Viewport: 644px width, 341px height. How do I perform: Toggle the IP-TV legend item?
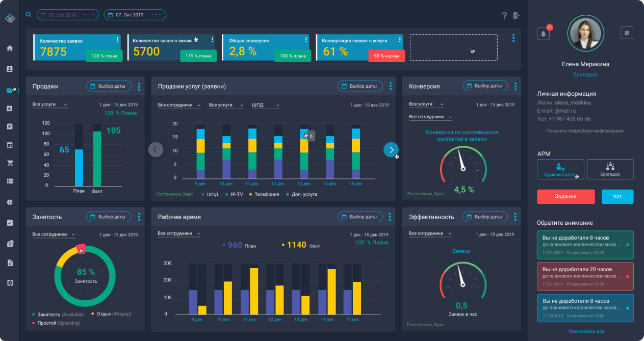234,194
